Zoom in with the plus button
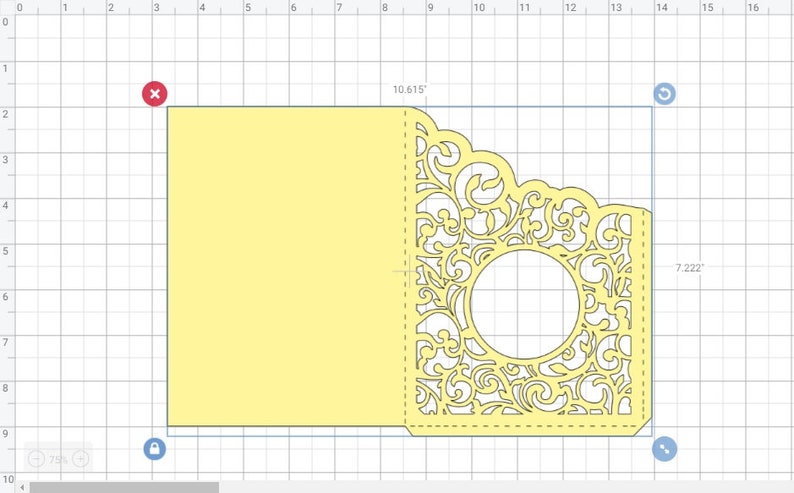 point(81,459)
